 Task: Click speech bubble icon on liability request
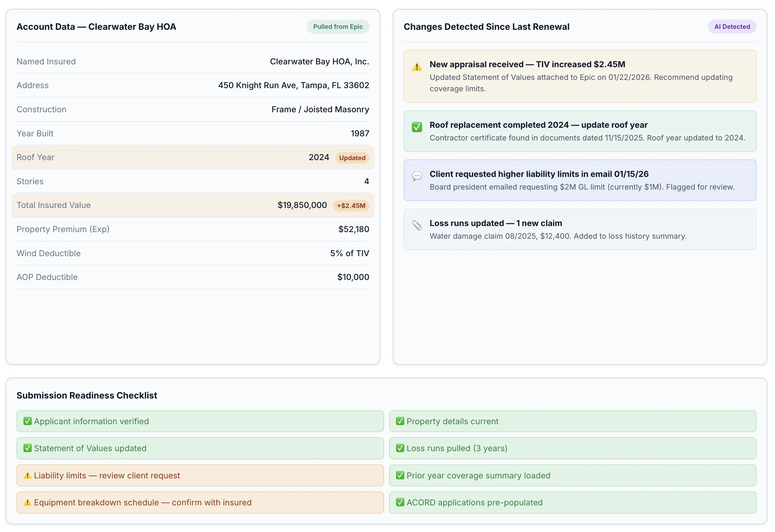(x=417, y=176)
